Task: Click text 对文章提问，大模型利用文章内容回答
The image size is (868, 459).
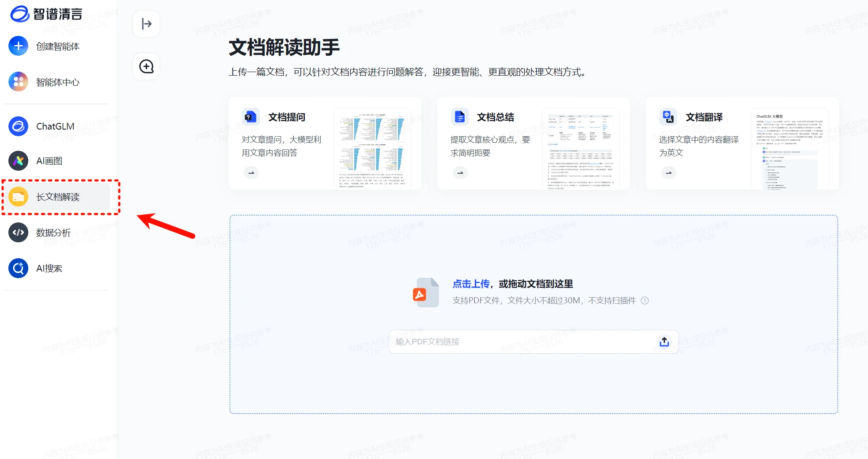Action: 281,146
